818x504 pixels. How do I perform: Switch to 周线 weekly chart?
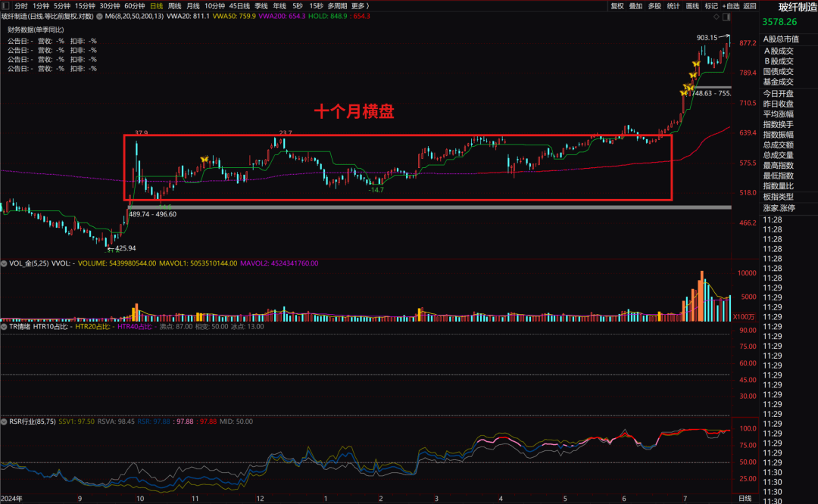[175, 6]
